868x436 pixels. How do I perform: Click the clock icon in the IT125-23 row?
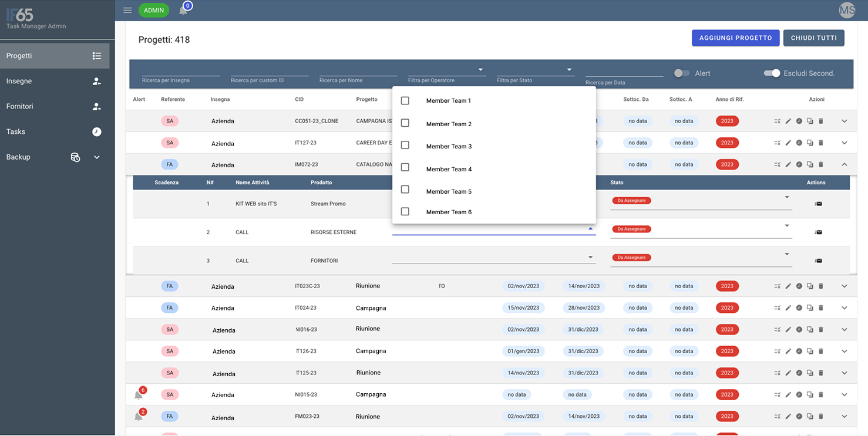click(x=799, y=373)
